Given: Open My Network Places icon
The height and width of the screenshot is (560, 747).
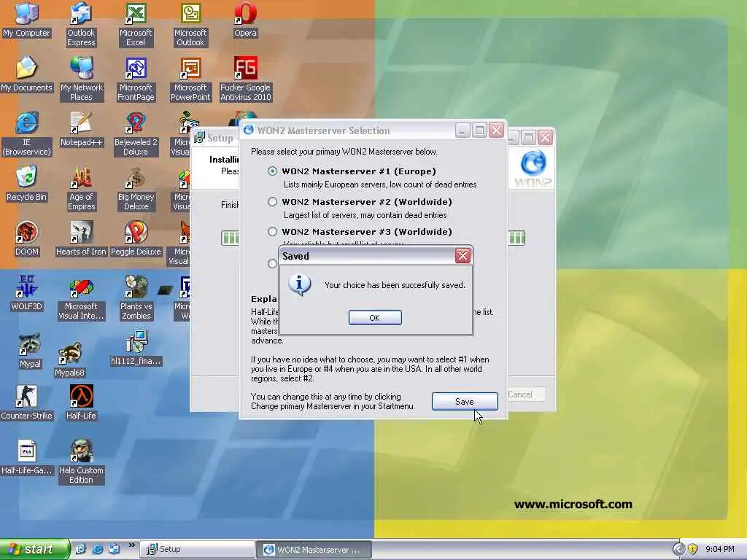Looking at the screenshot, I should (x=81, y=79).
